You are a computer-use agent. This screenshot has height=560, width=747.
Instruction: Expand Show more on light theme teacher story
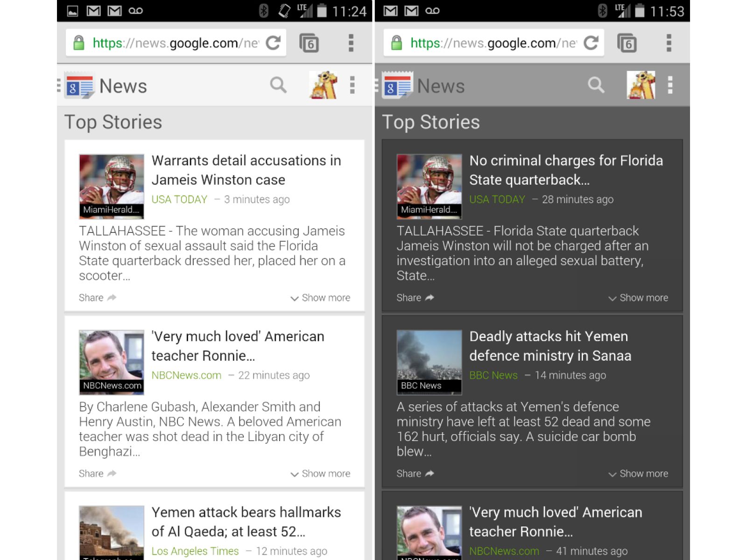tap(320, 474)
